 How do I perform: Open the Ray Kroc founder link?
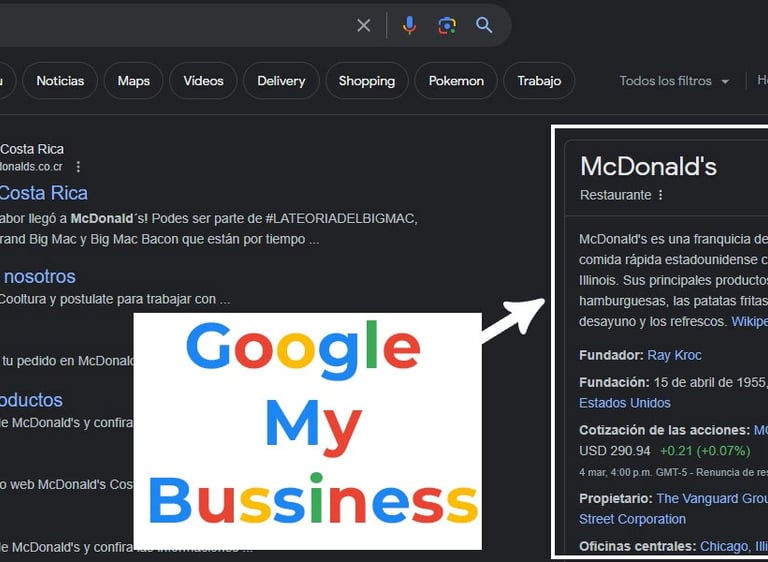[674, 355]
